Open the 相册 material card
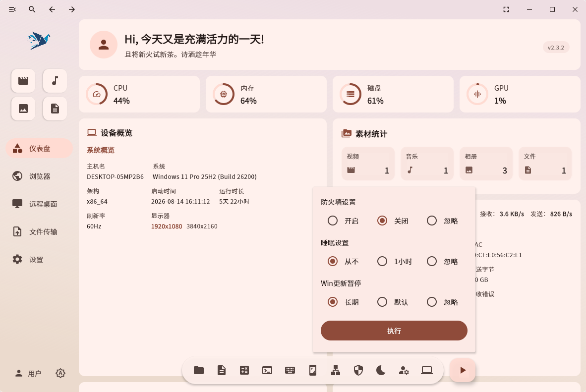586x392 pixels. [486, 164]
